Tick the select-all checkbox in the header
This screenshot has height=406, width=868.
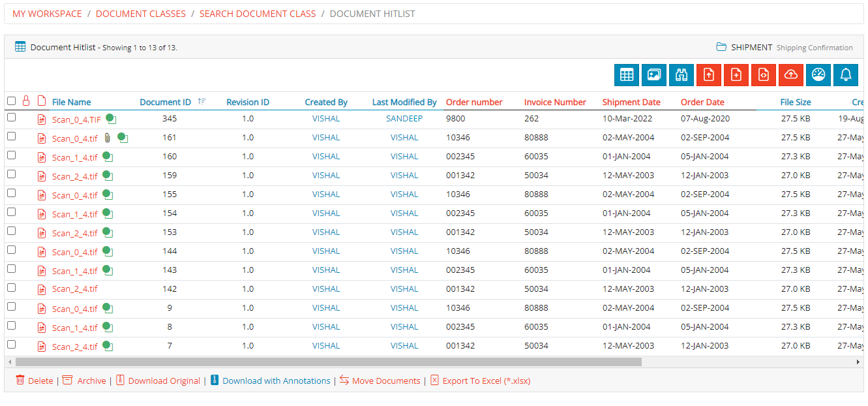11,101
